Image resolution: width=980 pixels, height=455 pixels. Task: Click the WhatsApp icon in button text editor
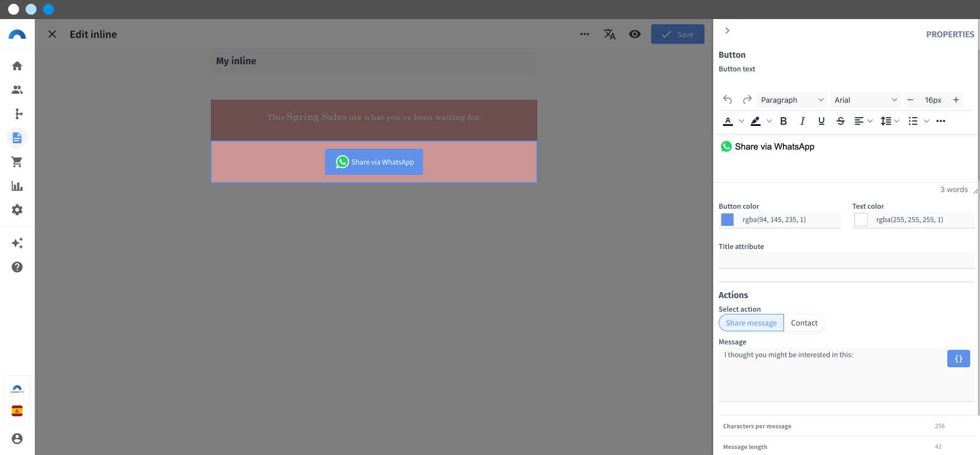click(726, 147)
